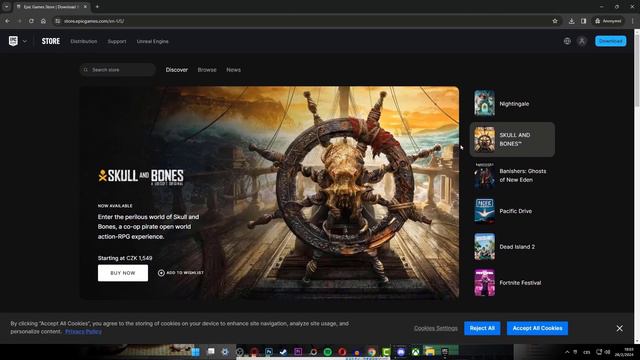Click the Pacific Drive cover thumbnail

click(x=484, y=211)
